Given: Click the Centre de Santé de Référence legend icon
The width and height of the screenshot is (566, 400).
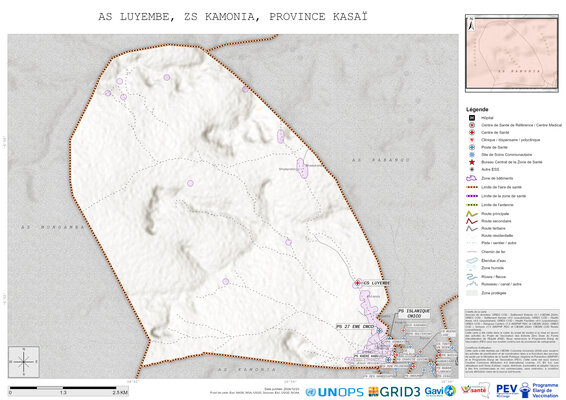Looking at the screenshot, I should [471, 125].
